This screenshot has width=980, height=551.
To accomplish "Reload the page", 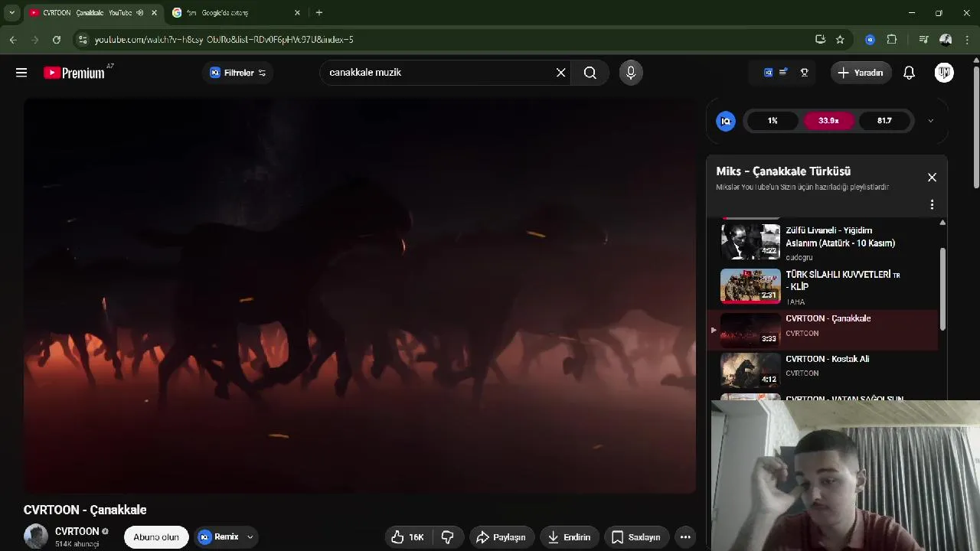I will click(x=57, y=40).
